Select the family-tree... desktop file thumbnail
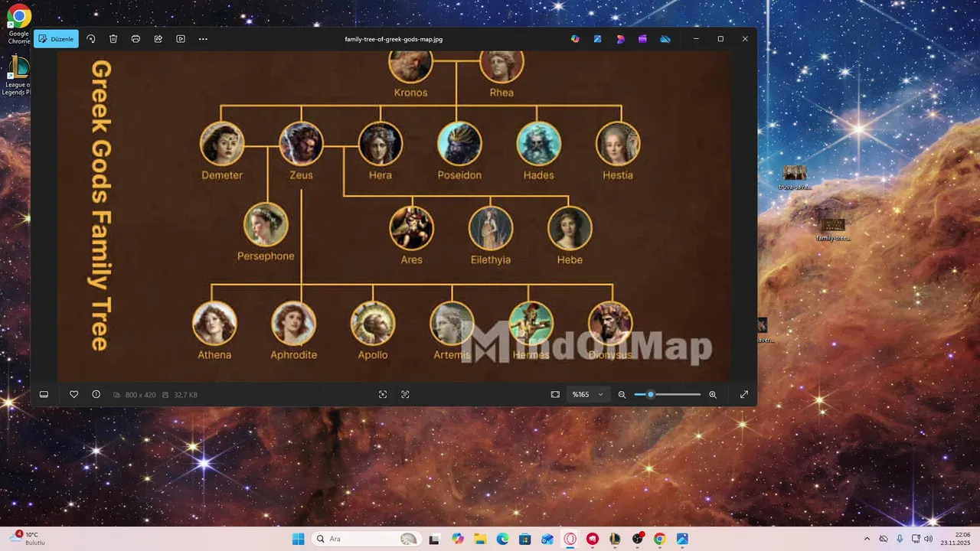Screen dimensions: 980x551 coord(833,229)
